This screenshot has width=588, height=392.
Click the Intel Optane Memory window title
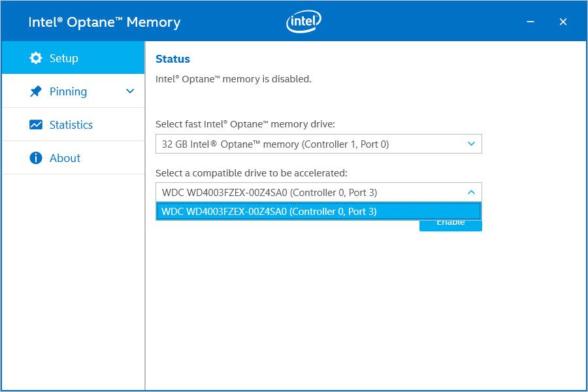pyautogui.click(x=105, y=22)
